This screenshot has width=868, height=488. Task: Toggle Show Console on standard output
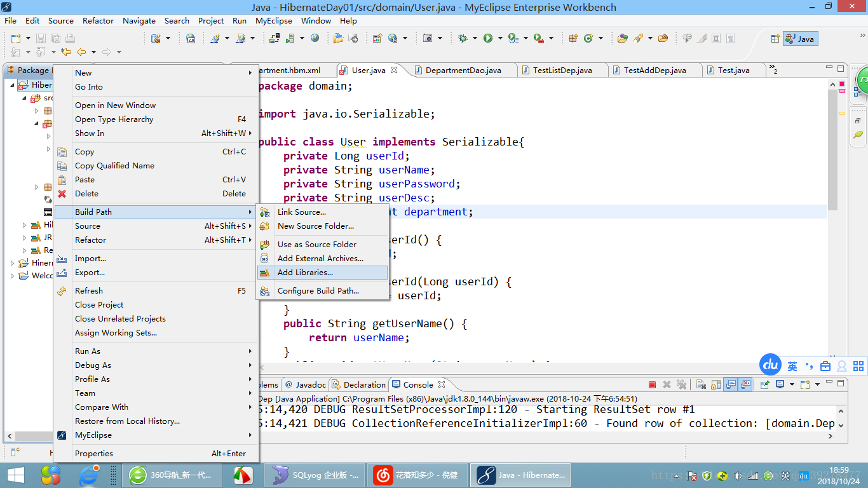point(731,384)
